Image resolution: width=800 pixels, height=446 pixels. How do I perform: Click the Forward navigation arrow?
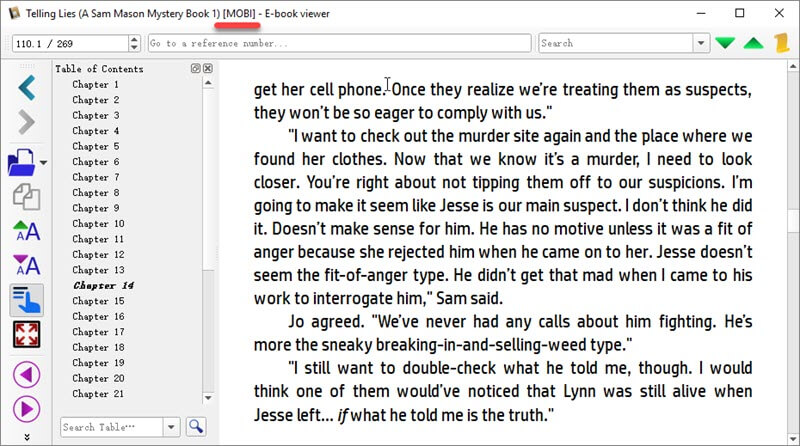coord(26,122)
